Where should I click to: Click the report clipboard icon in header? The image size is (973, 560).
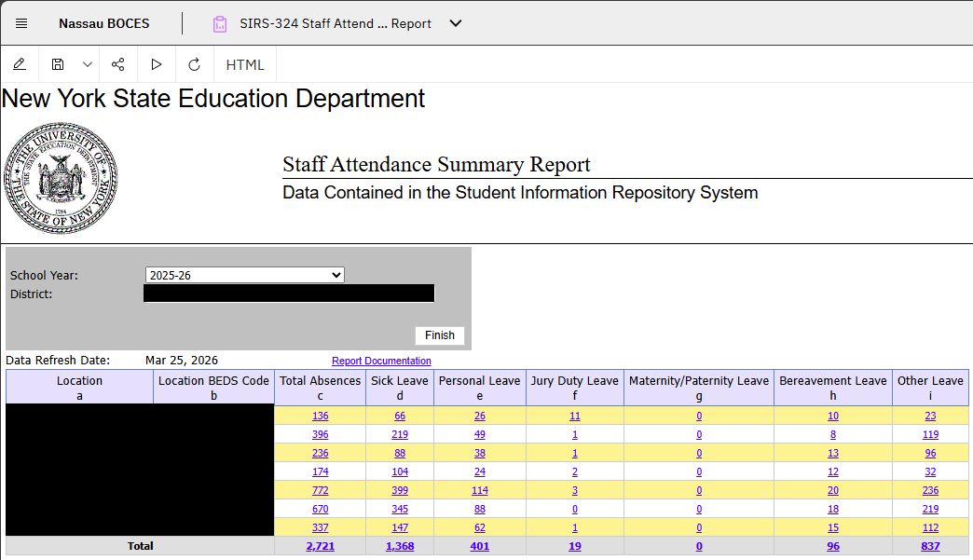(x=220, y=24)
